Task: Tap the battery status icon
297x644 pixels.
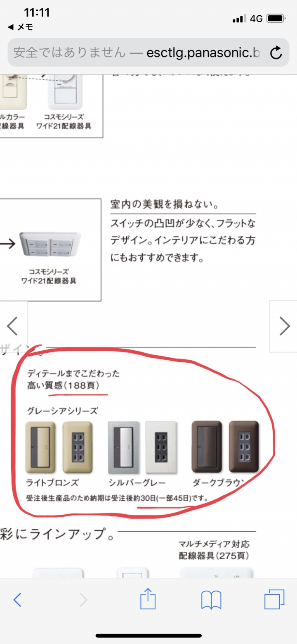Action: 276,19
